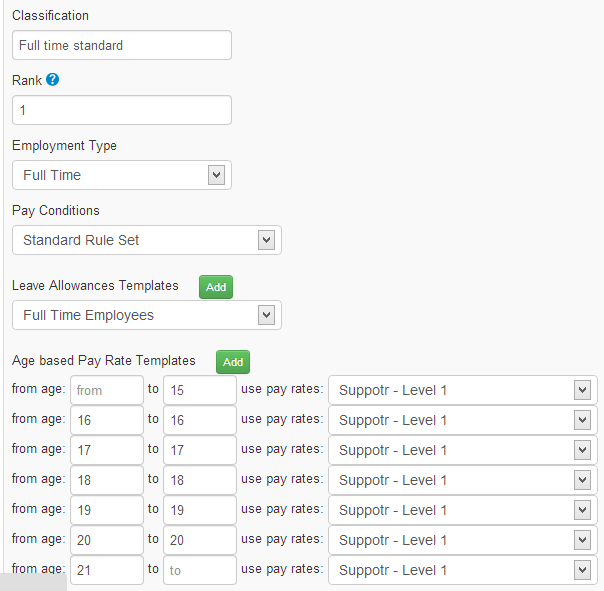This screenshot has width=604, height=591.
Task: Expand pay rates dropdown for age 20 row
Action: pyautogui.click(x=462, y=540)
